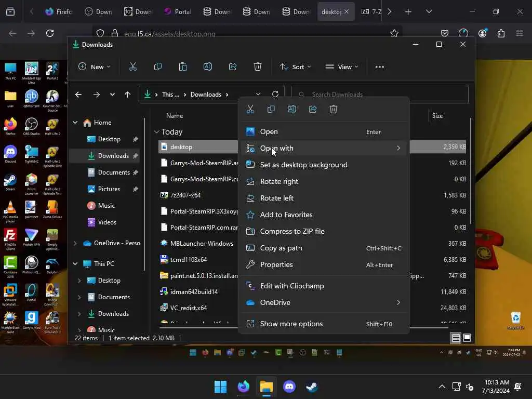The height and width of the screenshot is (399, 532).
Task: Click the Delete icon in context menu
Action: point(334,109)
